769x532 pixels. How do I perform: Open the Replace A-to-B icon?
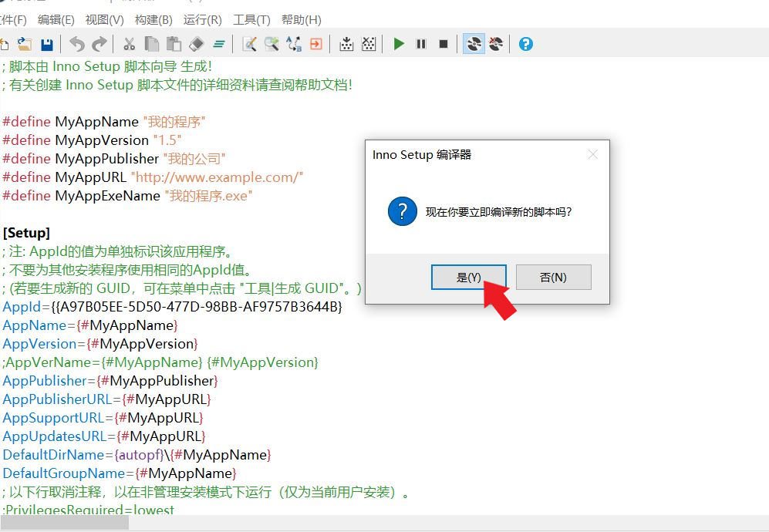coord(294,44)
